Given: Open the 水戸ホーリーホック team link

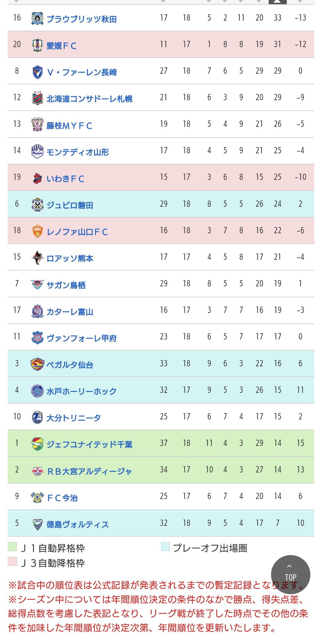Looking at the screenshot, I should [81, 391].
